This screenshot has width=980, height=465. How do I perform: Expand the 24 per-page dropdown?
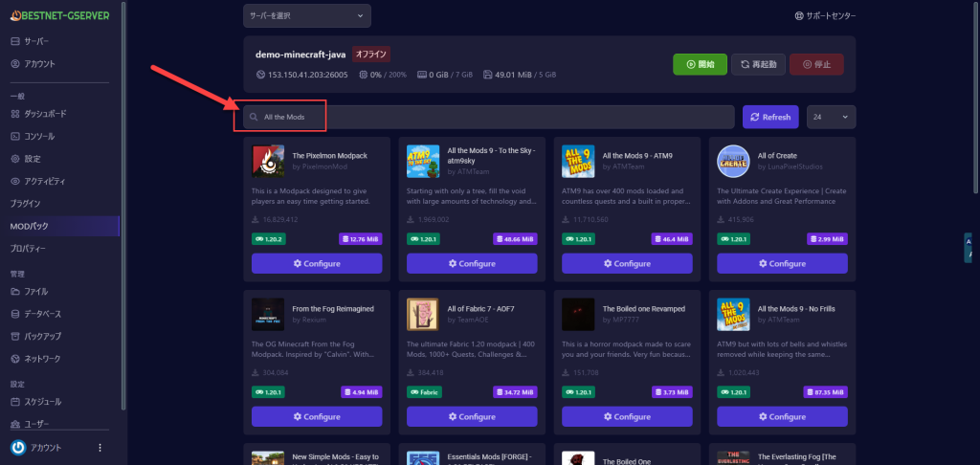(832, 117)
